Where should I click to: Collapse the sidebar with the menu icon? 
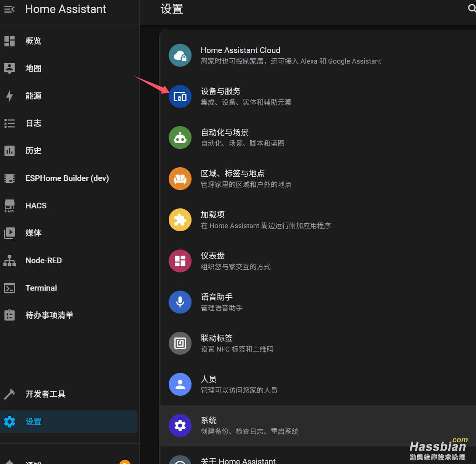(x=10, y=9)
